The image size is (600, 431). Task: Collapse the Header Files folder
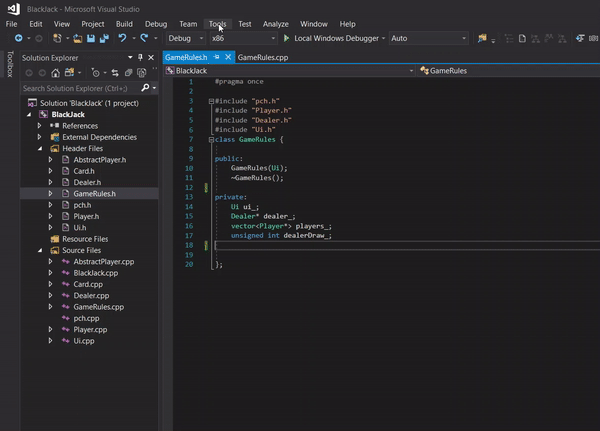40,149
